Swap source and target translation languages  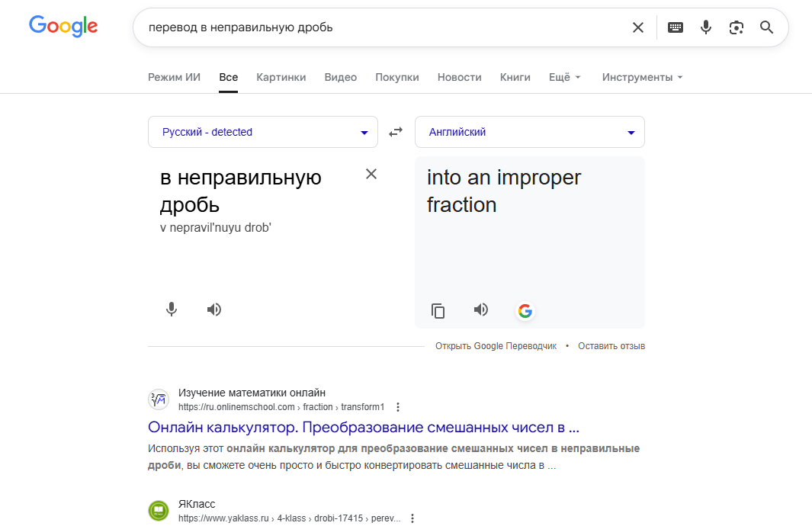coord(396,132)
